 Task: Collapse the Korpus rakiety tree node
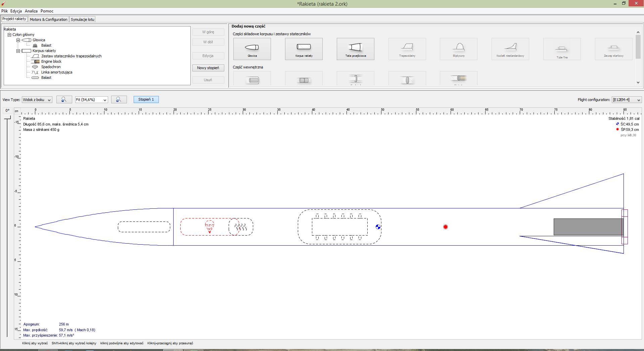click(18, 51)
